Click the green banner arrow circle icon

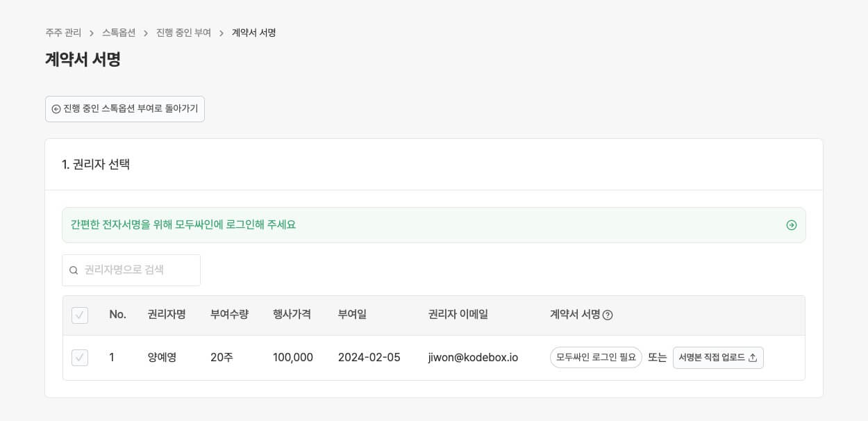(791, 225)
